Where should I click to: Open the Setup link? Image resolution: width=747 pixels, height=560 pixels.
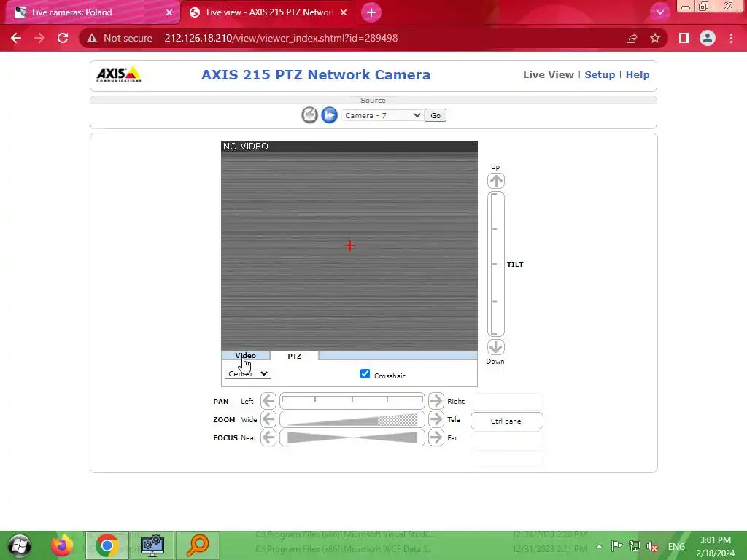pyautogui.click(x=600, y=75)
